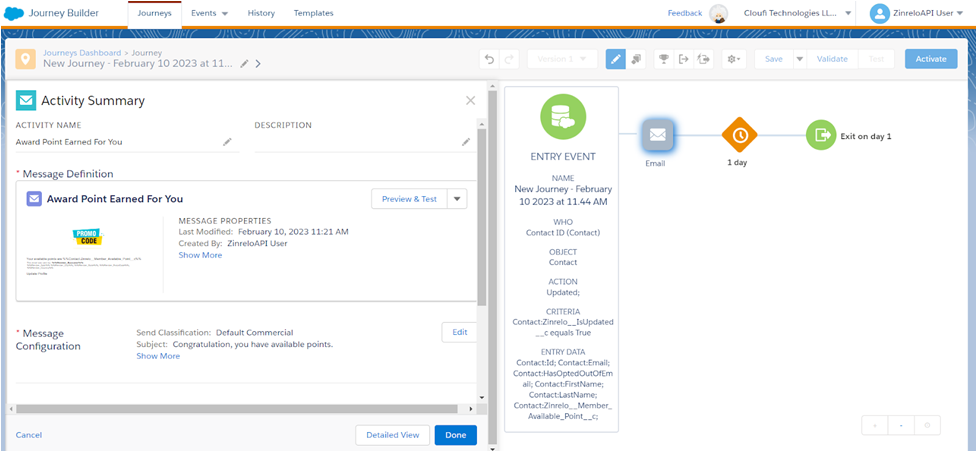Screen dimensions: 977x452
Task: Click the email preview thumbnail
Action: pos(86,252)
